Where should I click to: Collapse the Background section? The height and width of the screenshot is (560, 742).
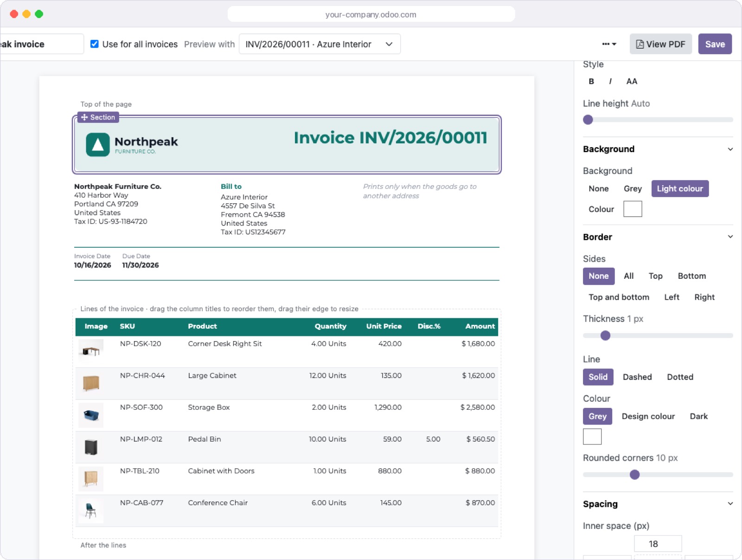(x=658, y=149)
